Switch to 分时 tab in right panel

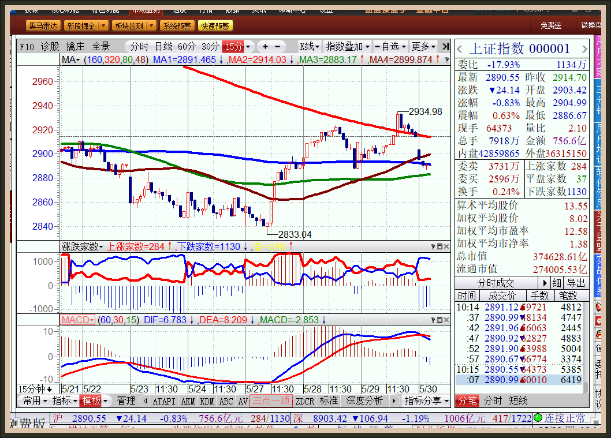point(493,401)
